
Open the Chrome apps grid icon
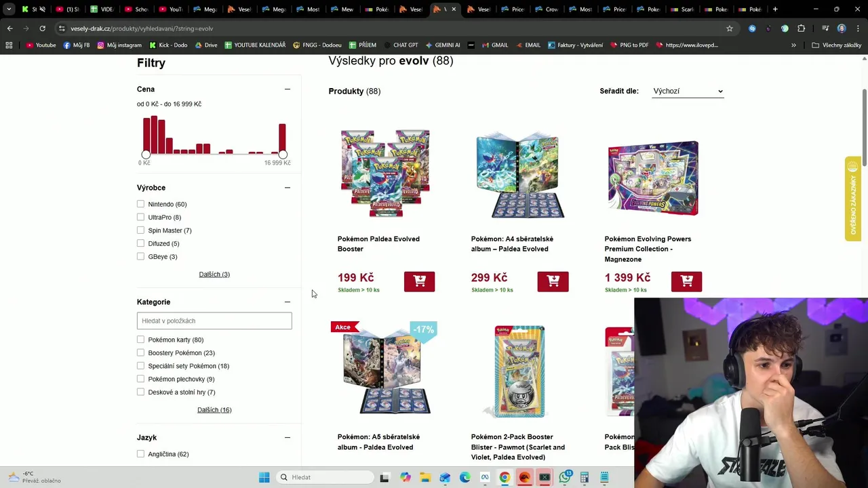click(x=9, y=45)
